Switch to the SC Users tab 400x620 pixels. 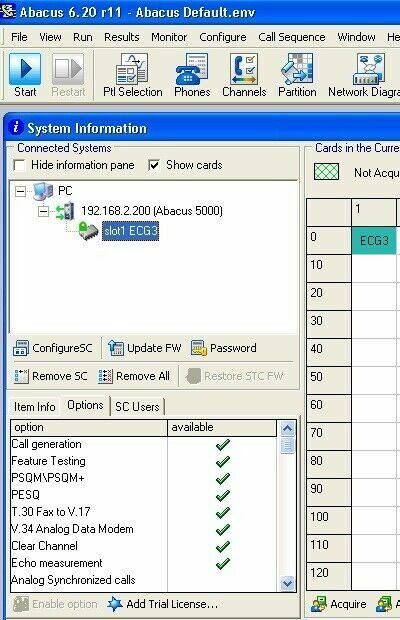137,406
